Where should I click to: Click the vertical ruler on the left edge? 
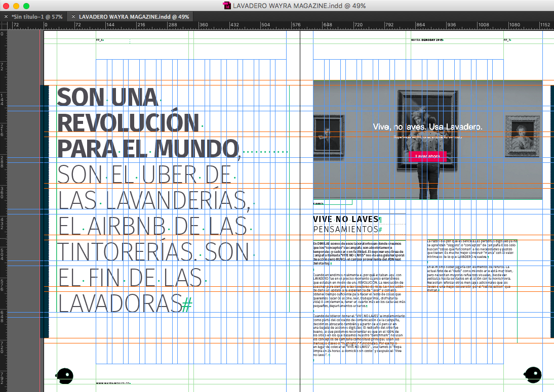(3, 210)
